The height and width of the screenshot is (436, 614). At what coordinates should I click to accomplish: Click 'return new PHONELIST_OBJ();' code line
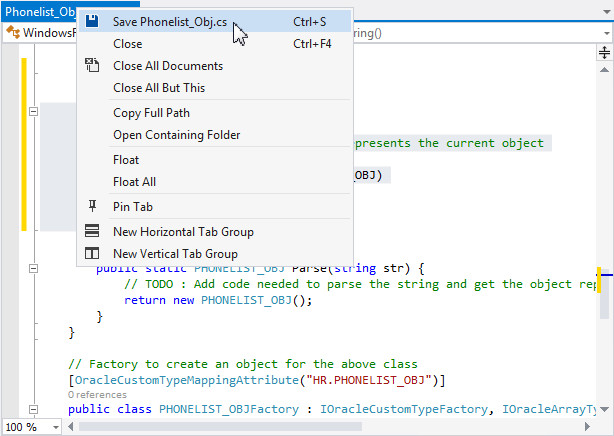[x=218, y=300]
